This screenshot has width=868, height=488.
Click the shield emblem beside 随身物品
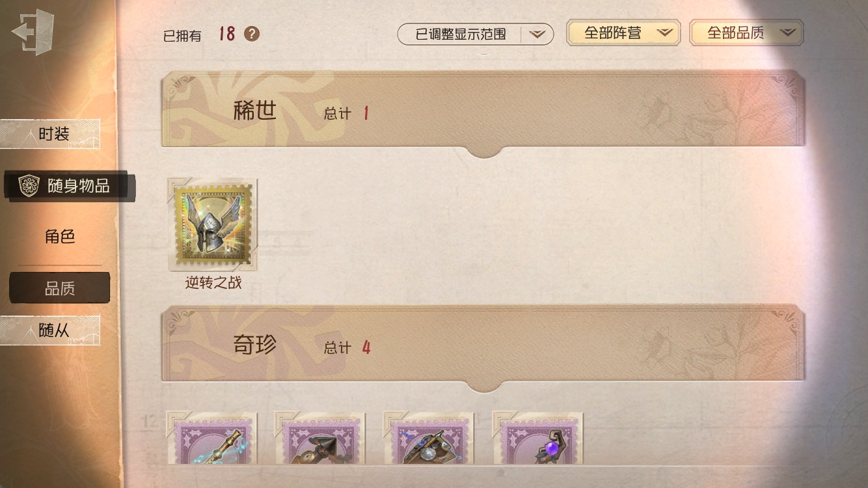[x=29, y=186]
